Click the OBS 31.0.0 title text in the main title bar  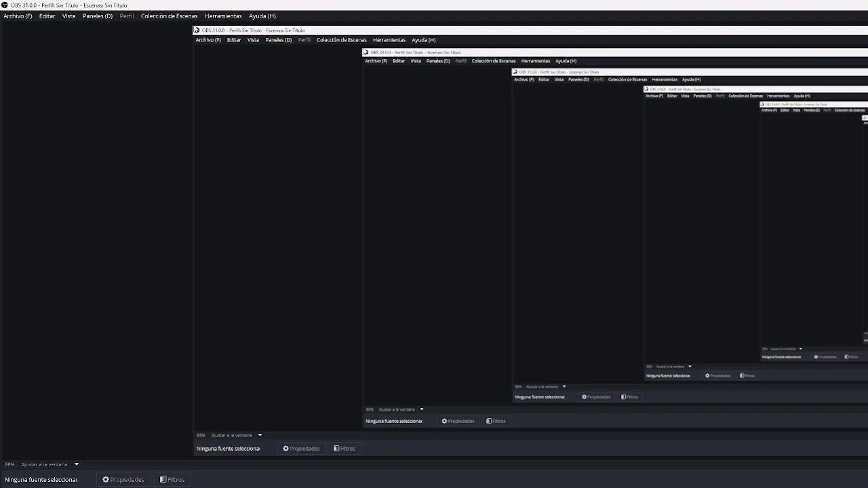(x=68, y=5)
